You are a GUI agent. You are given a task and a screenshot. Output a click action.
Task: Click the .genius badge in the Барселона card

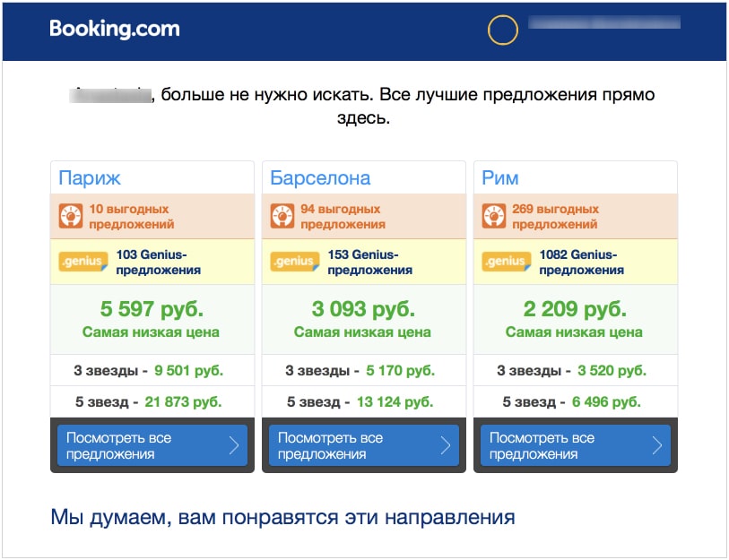pyautogui.click(x=295, y=261)
